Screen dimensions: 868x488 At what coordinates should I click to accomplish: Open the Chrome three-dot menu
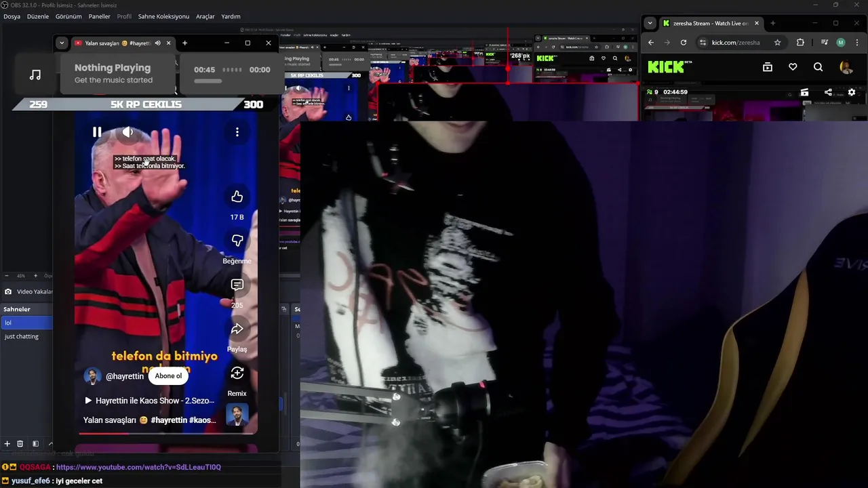(x=858, y=43)
